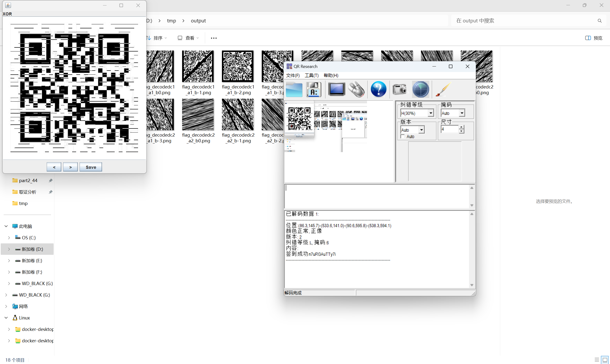Click the pin icon beside 取证分析
Image resolution: width=610 pixels, height=364 pixels.
tap(51, 192)
